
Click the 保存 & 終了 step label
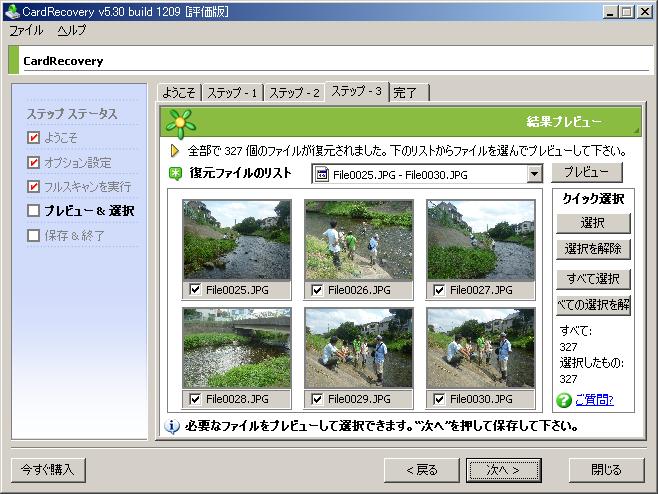pos(74,235)
